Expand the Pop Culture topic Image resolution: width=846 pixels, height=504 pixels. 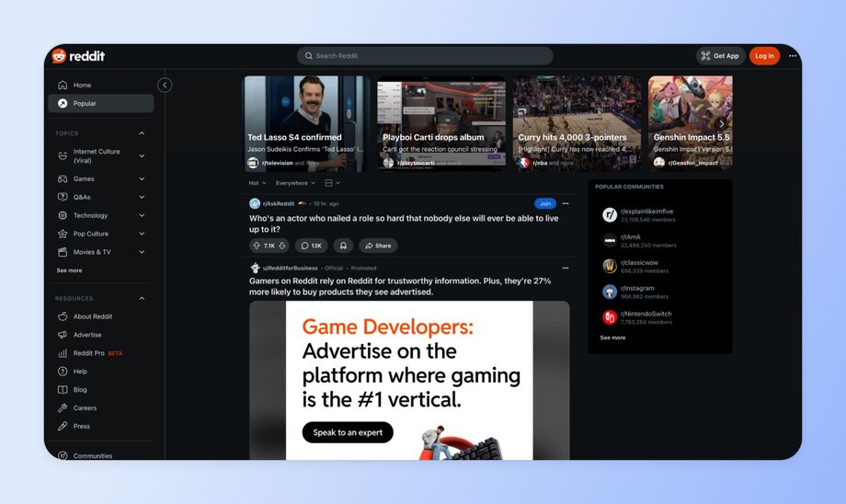(142, 234)
